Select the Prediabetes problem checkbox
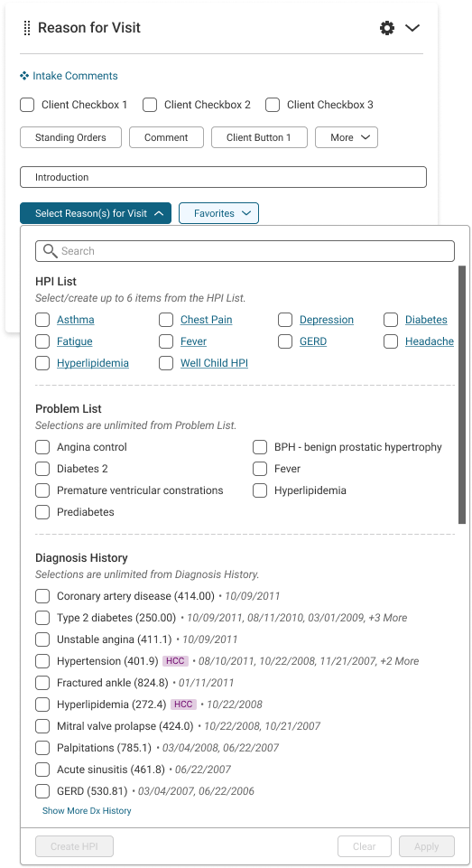The height and width of the screenshot is (868, 472). click(x=42, y=512)
